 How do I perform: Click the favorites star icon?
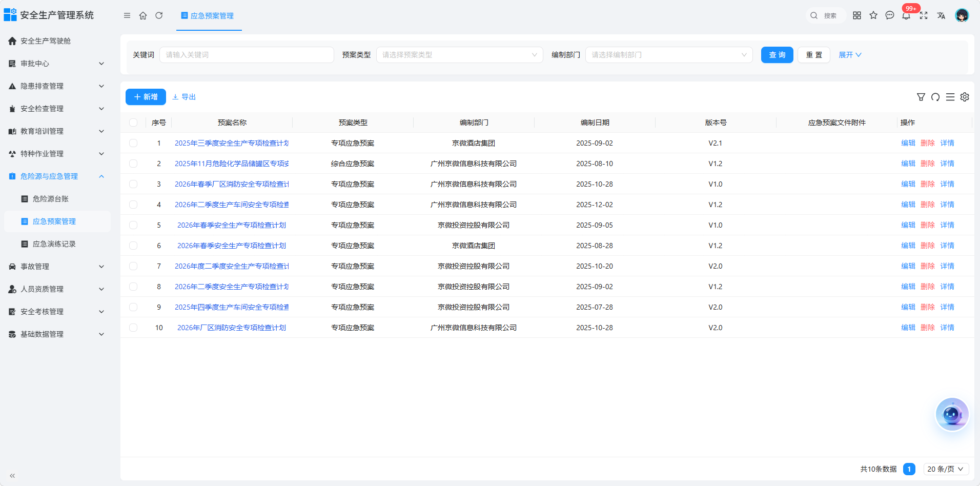(873, 15)
